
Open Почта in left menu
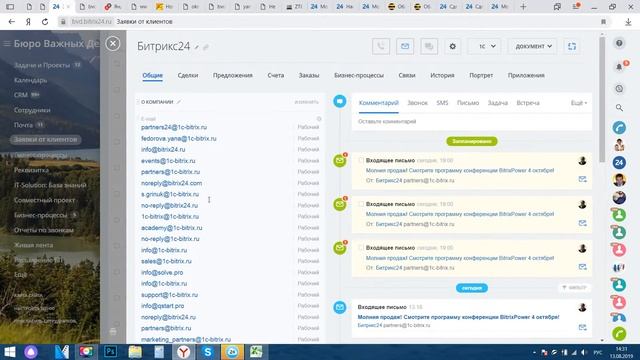(23, 125)
